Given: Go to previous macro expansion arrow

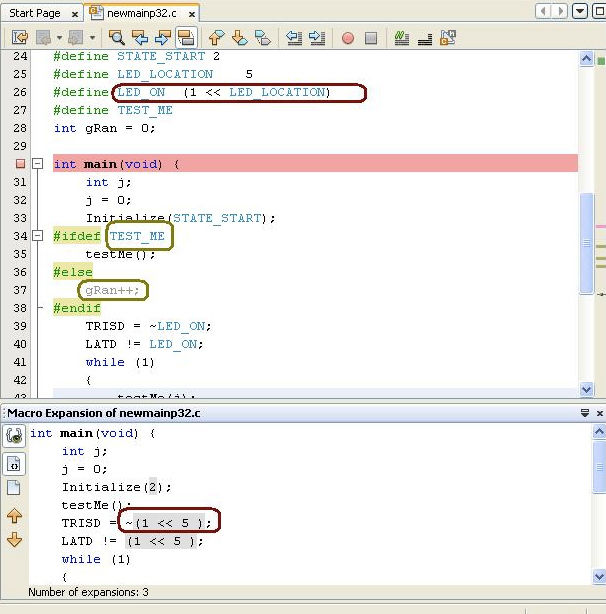Looking at the screenshot, I should coord(14,516).
